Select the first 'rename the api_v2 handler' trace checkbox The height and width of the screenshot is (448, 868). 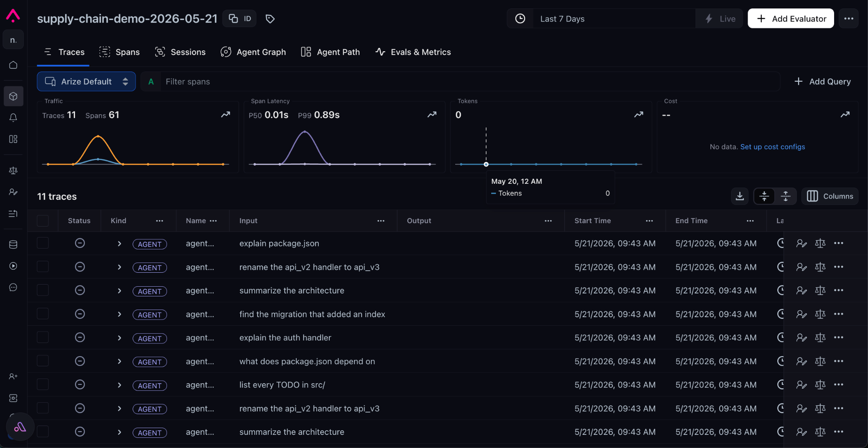(x=43, y=267)
